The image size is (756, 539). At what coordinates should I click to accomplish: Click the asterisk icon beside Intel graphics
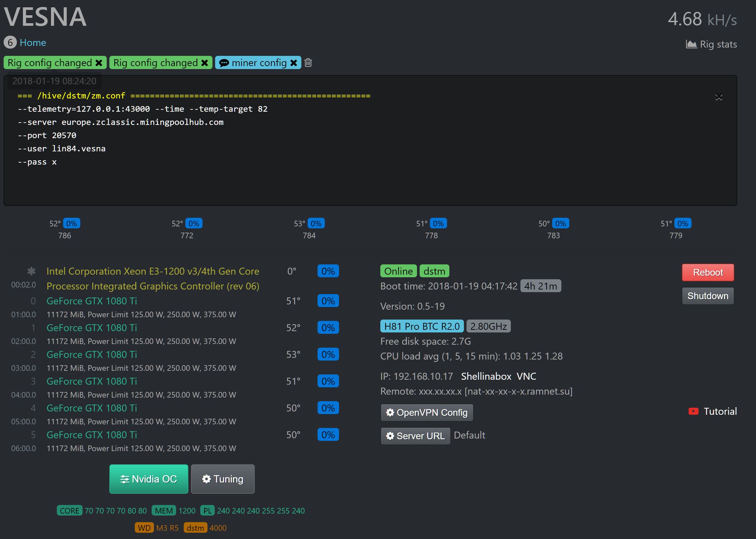pos(31,271)
